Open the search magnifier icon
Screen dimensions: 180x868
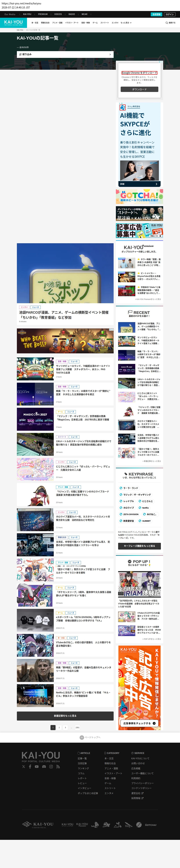coord(166,23)
